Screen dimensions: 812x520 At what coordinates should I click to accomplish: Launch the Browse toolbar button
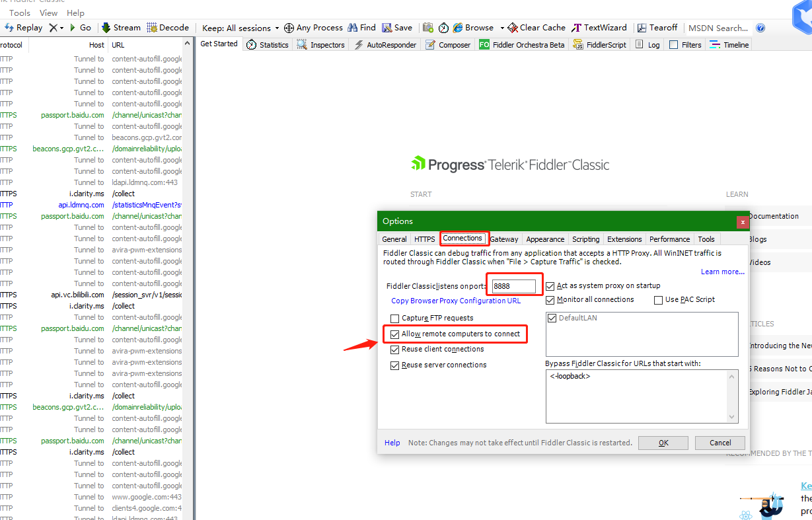tap(474, 28)
